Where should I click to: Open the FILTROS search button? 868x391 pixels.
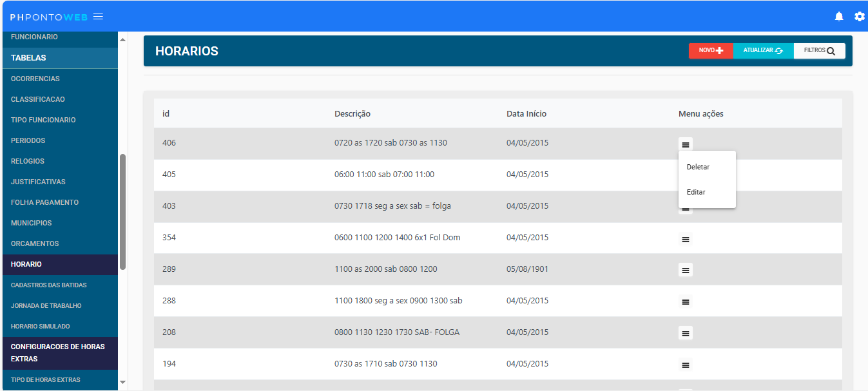[819, 51]
